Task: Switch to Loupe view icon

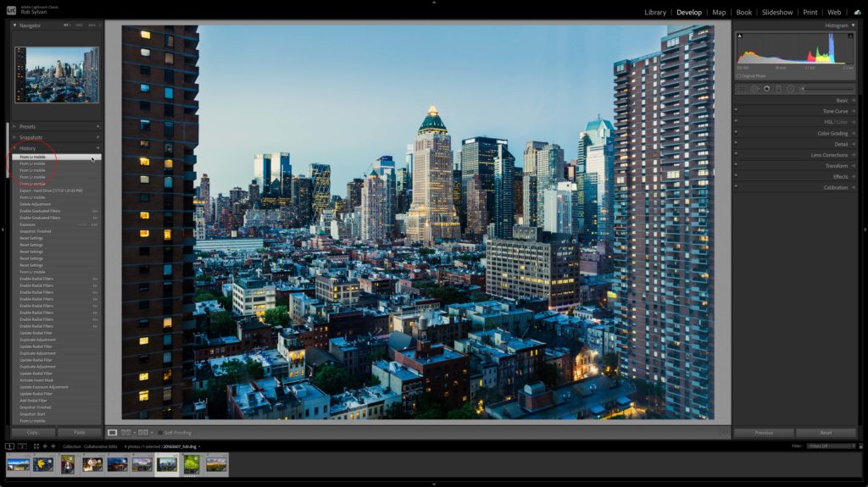Action: pyautogui.click(x=113, y=433)
